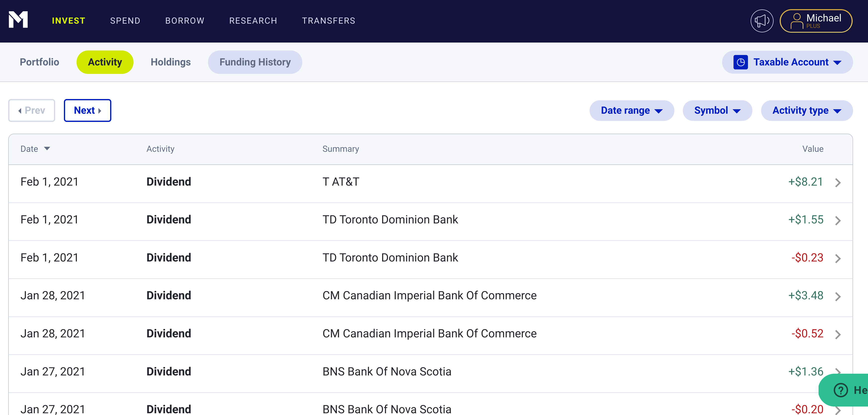Go to the SPEND section

click(125, 21)
